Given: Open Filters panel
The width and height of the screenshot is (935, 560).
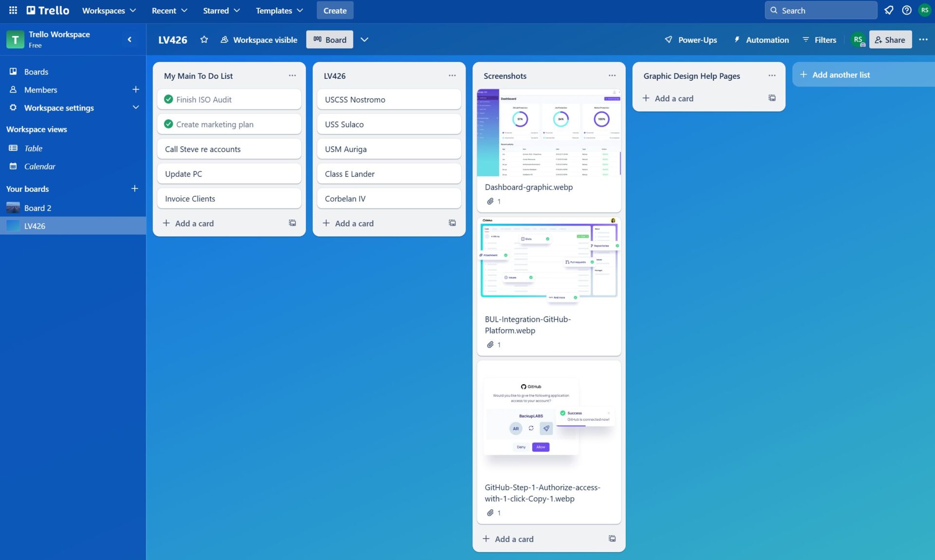Looking at the screenshot, I should tap(819, 39).
